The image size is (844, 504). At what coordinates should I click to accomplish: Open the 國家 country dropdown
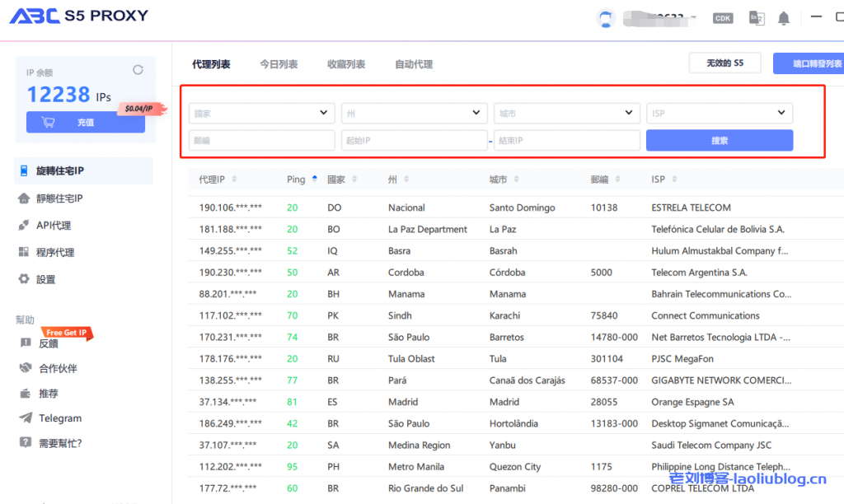(260, 113)
